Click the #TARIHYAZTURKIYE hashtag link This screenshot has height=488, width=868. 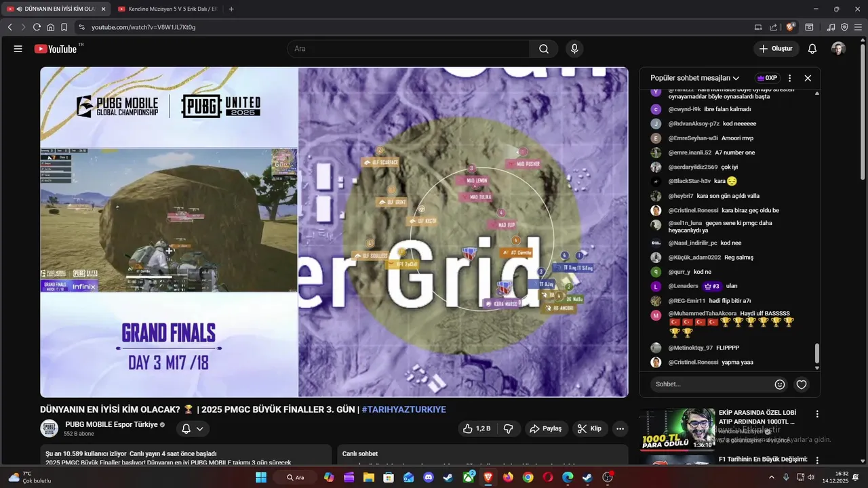(403, 409)
